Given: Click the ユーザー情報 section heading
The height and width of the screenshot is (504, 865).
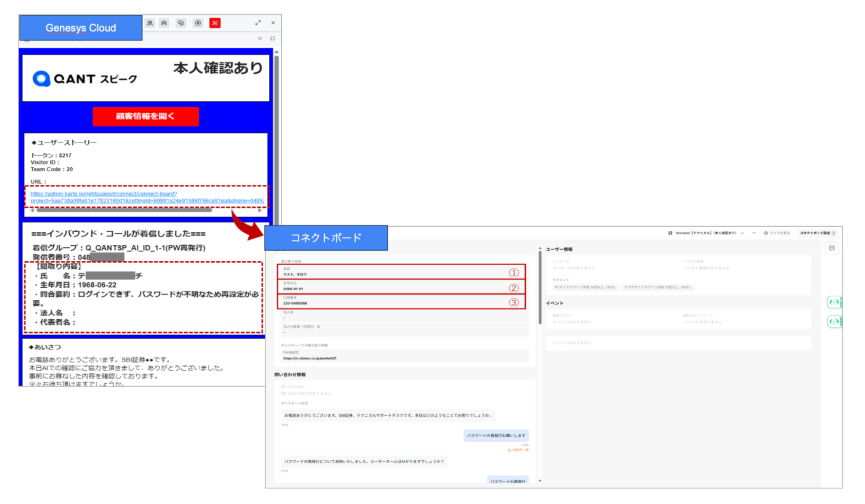Looking at the screenshot, I should coord(559,250).
